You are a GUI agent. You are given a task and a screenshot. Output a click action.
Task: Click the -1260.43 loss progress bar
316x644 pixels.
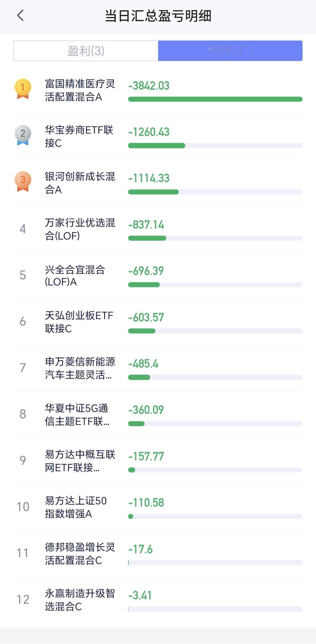coord(215,145)
